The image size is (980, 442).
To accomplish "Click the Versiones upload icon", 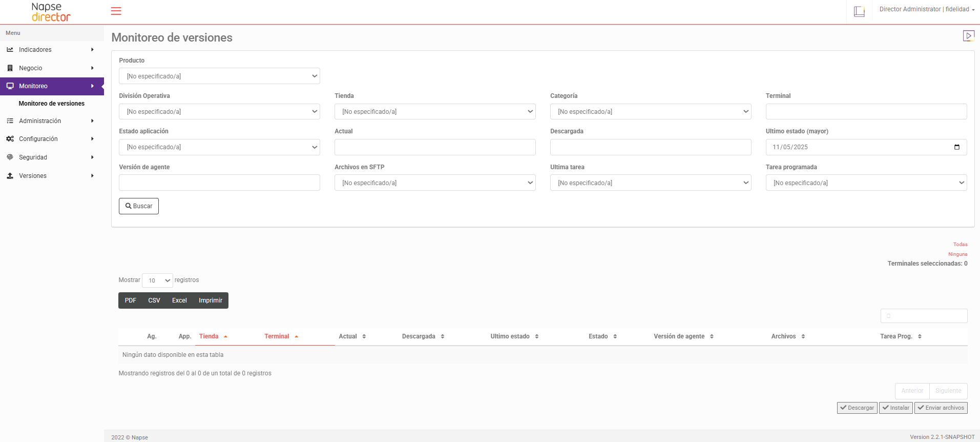I will click(10, 176).
